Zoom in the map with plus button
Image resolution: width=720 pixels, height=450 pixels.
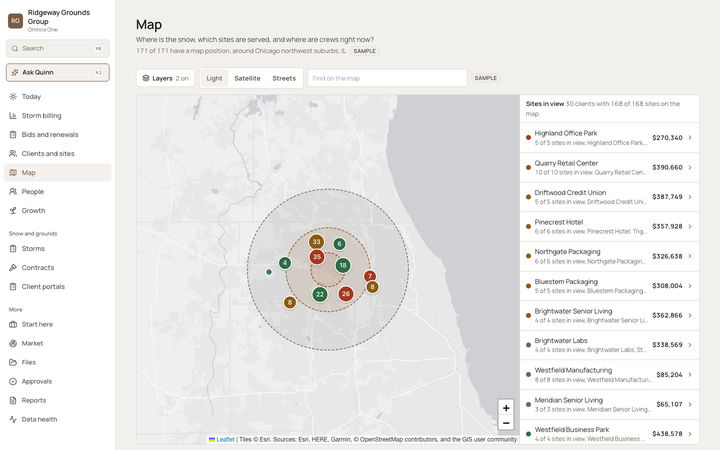(x=506, y=408)
